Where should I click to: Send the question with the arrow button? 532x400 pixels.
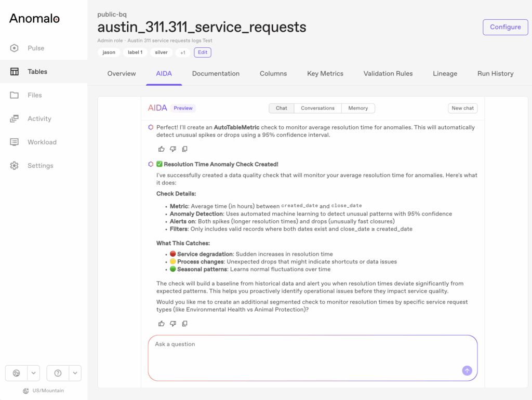[x=467, y=370]
